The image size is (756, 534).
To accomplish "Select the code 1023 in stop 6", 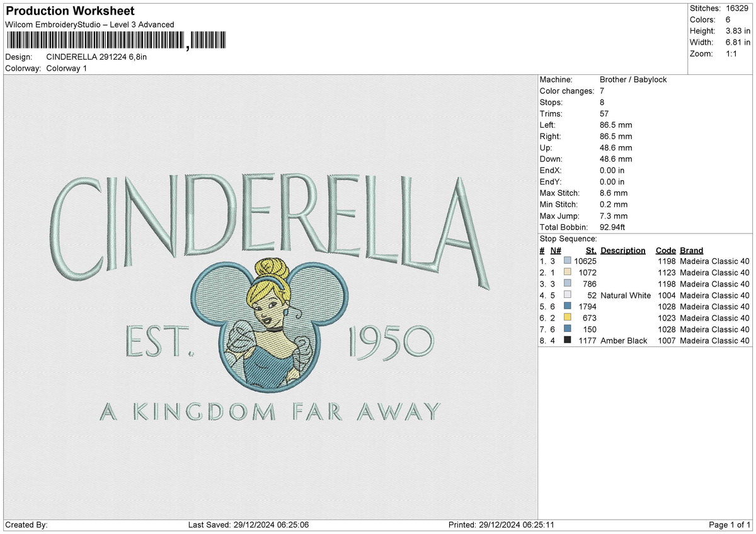I will pos(667,318).
